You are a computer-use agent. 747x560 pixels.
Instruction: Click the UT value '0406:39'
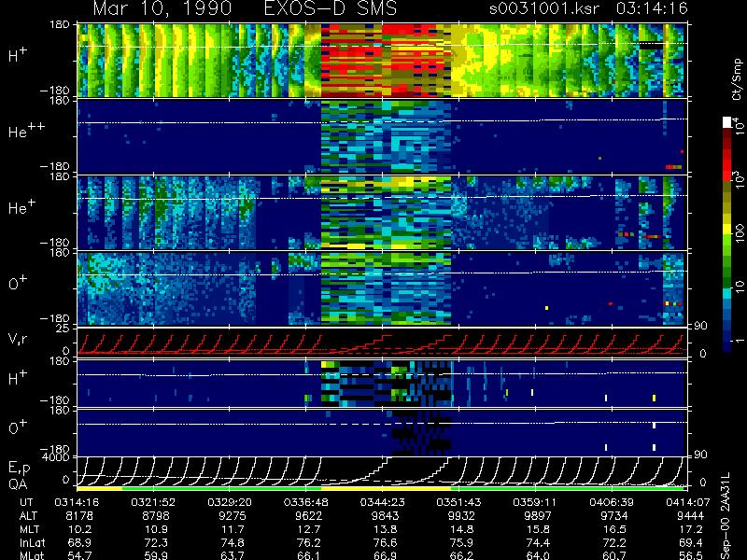[x=612, y=502]
